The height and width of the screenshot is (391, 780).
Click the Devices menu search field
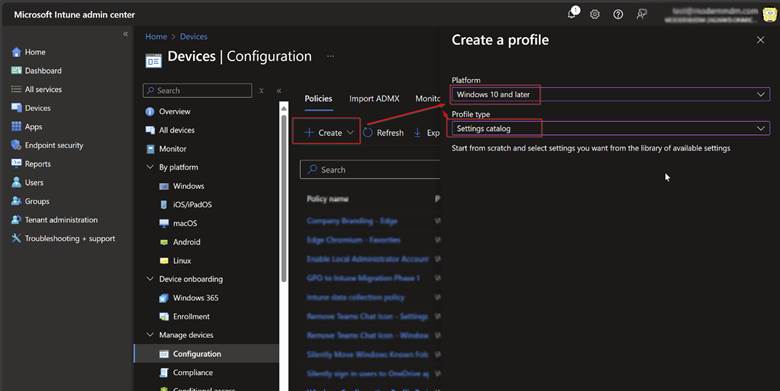click(x=197, y=91)
